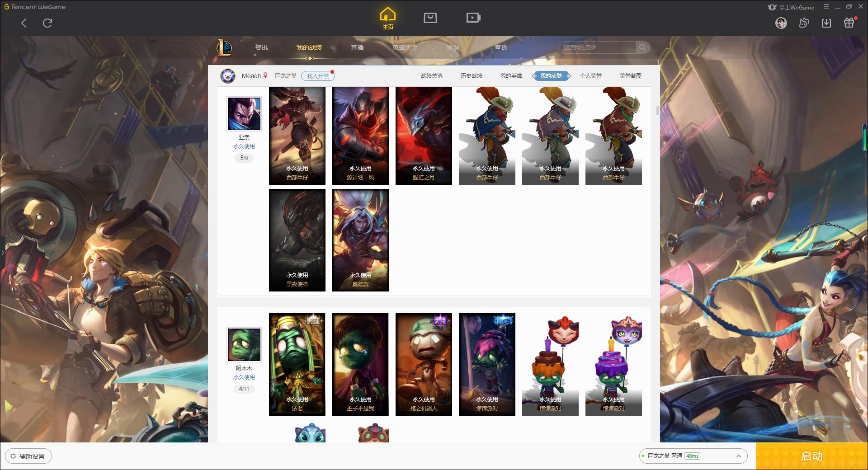Image resolution: width=868 pixels, height=470 pixels.
Task: Click the 找人开黑 button
Action: (318, 76)
